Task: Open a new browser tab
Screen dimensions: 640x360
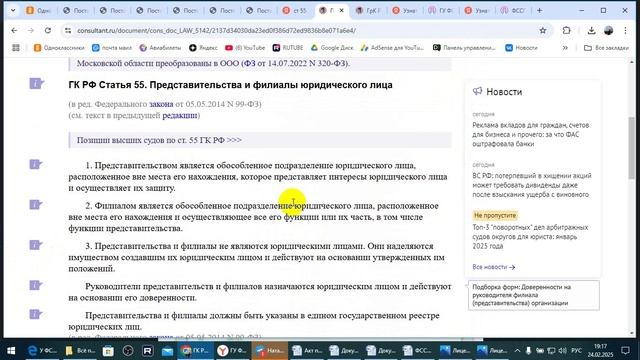Action: tap(540, 11)
